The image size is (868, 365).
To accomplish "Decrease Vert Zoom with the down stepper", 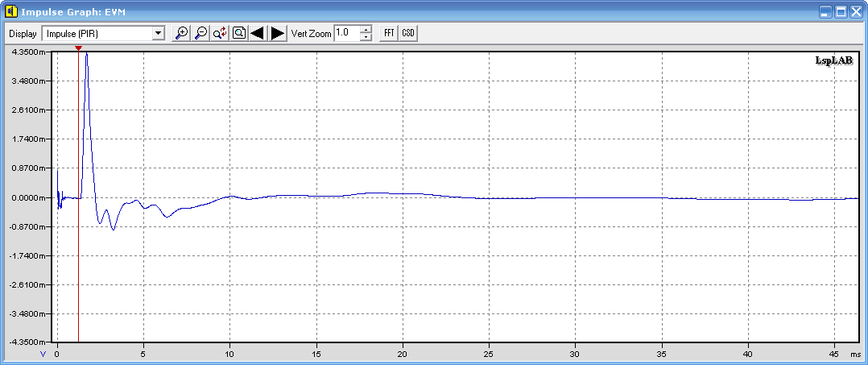I will point(366,36).
